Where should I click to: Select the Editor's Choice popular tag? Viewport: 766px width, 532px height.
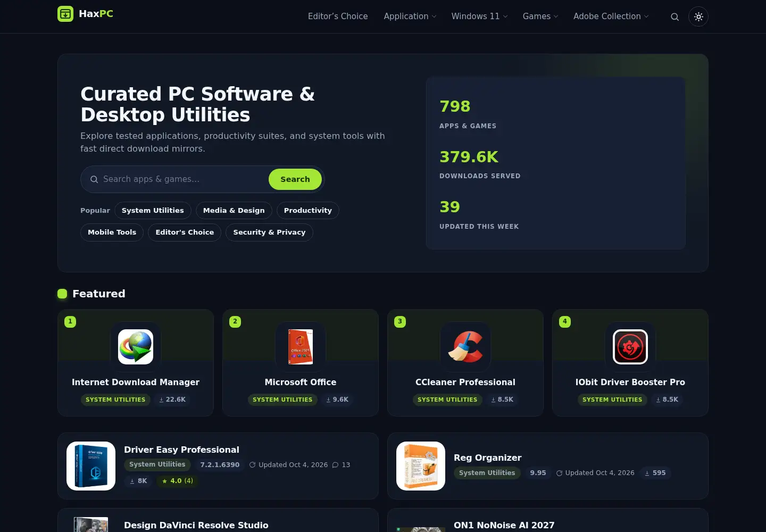tap(185, 232)
